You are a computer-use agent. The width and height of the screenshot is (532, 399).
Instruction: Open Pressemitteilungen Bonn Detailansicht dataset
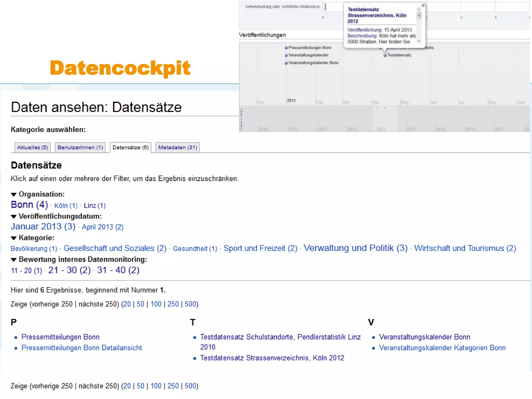point(82,348)
